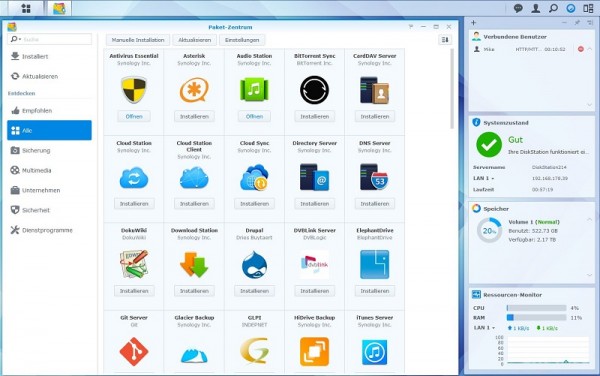Click the Manuelle Installation button
The width and height of the screenshot is (600, 376).
coord(138,40)
